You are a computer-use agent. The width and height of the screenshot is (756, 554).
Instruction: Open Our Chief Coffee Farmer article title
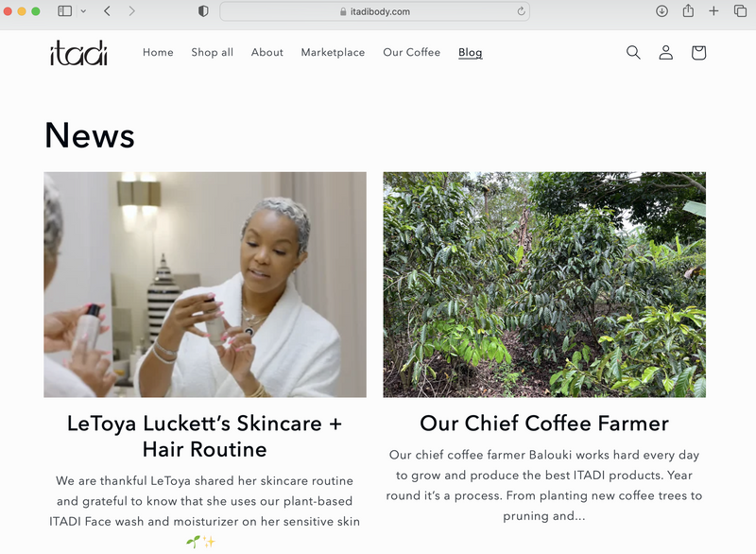tap(544, 424)
